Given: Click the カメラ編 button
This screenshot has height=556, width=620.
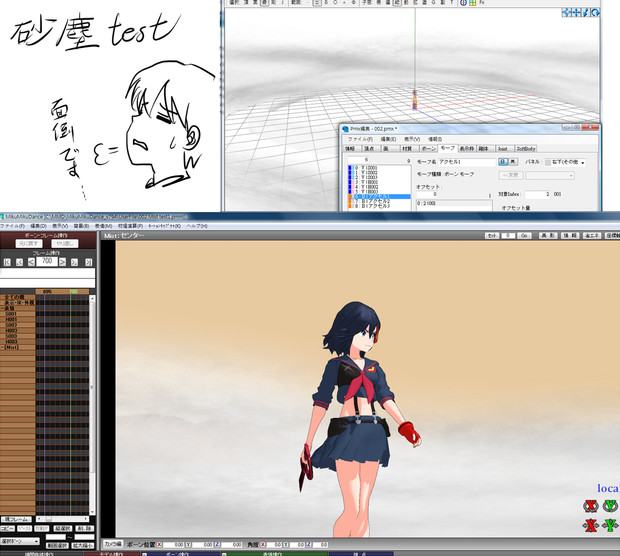Looking at the screenshot, I should [113, 545].
